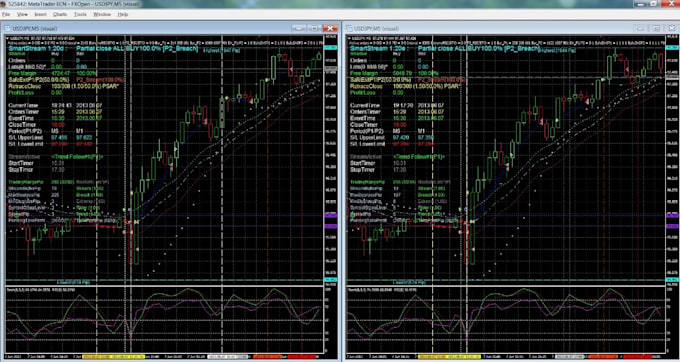Click the right chart window's title icon
Viewport: 680px width, 362px height.
[x=349, y=28]
